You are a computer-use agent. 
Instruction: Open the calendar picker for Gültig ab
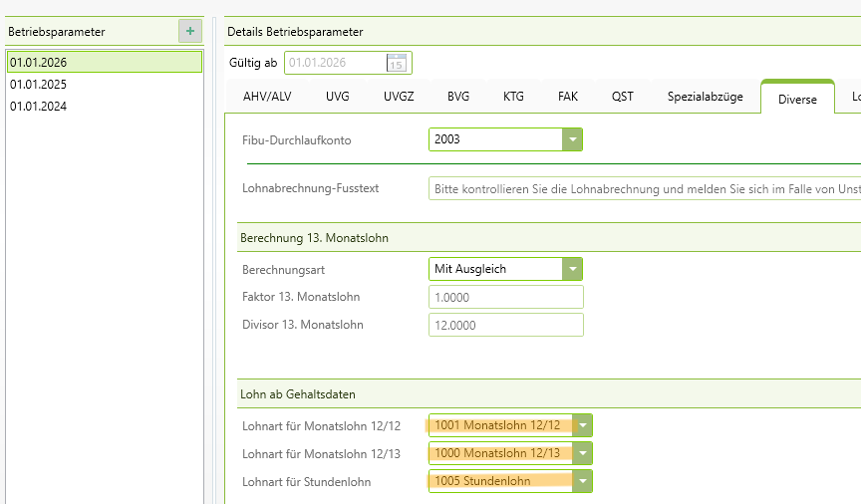(397, 63)
